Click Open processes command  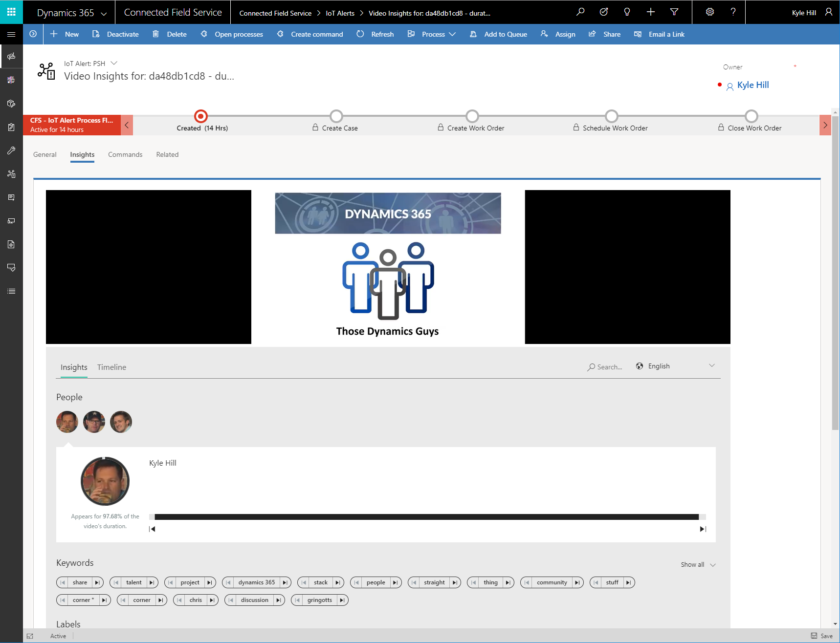tap(232, 34)
